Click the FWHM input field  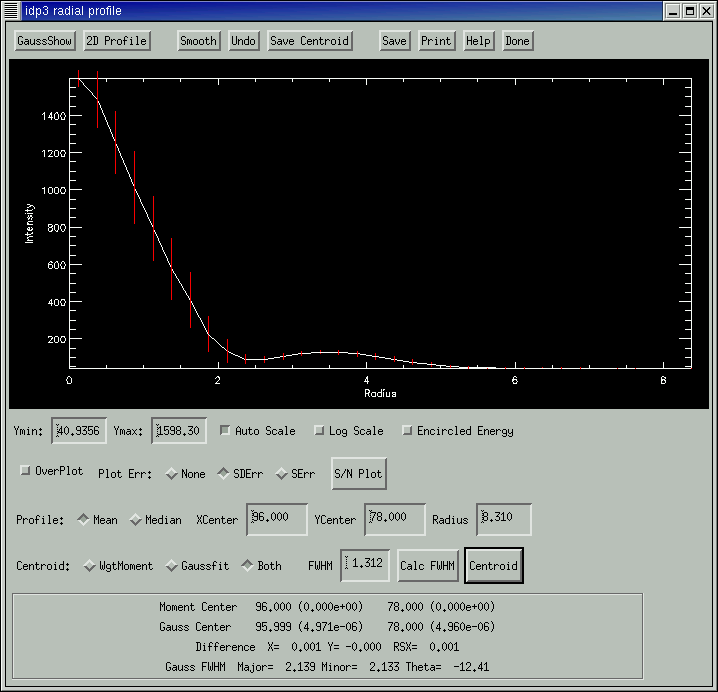pos(364,566)
